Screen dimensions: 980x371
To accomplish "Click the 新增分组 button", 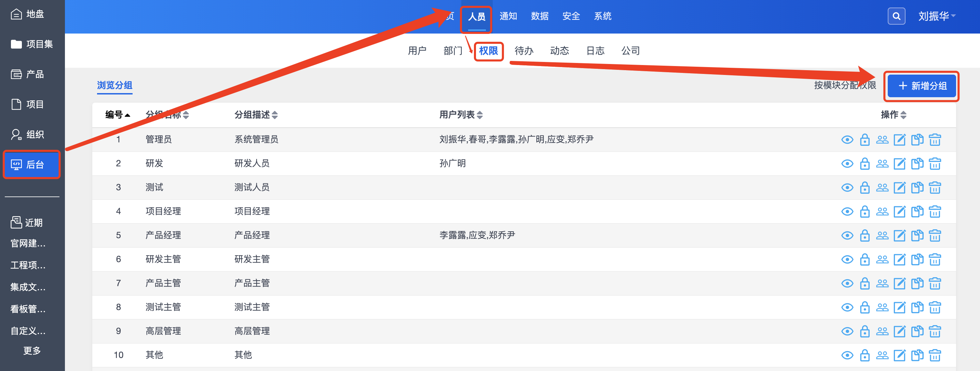I will [922, 86].
